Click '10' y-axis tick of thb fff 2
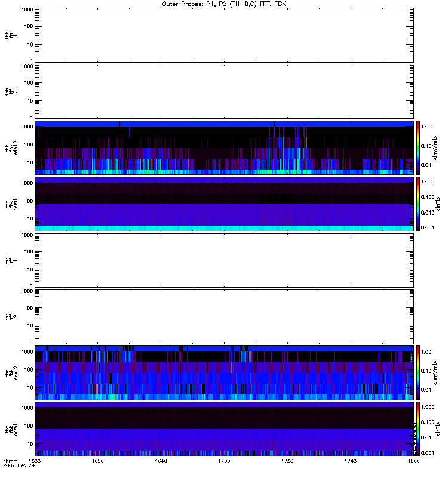This screenshot has width=448, height=478. tap(30, 101)
